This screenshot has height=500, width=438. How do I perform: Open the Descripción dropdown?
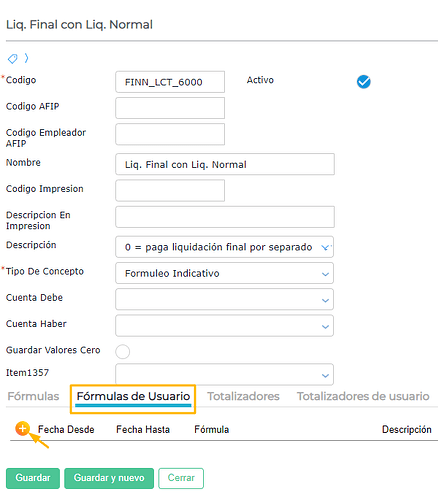[224, 247]
